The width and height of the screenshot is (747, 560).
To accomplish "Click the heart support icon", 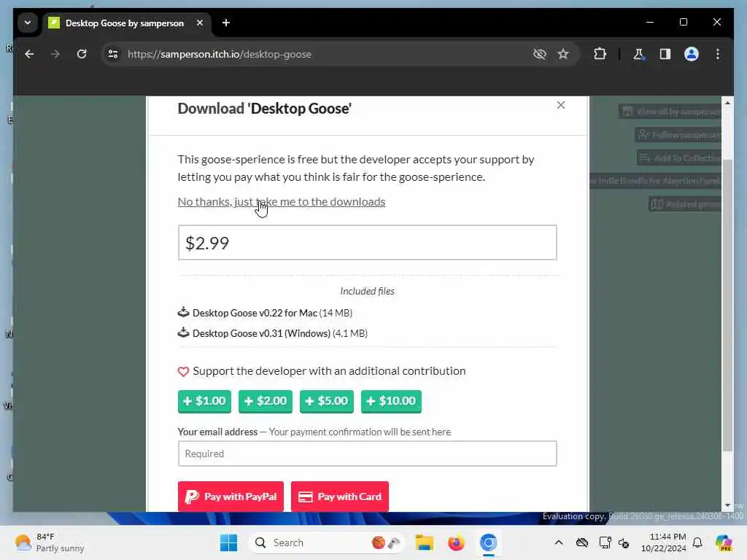I will click(183, 371).
